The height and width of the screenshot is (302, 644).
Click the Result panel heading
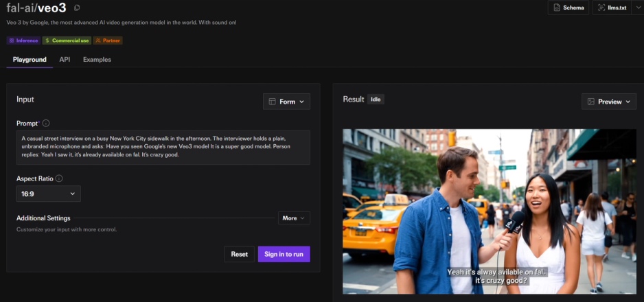(x=353, y=100)
